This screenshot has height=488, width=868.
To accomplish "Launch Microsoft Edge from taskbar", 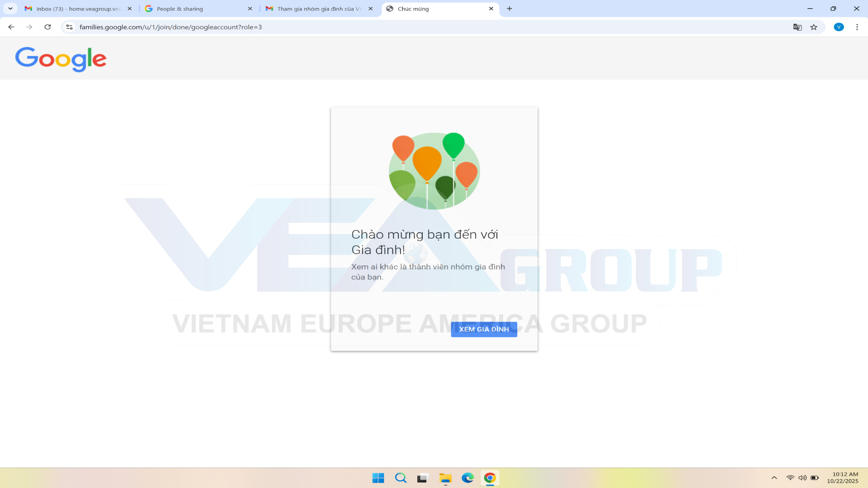I will pos(467,478).
